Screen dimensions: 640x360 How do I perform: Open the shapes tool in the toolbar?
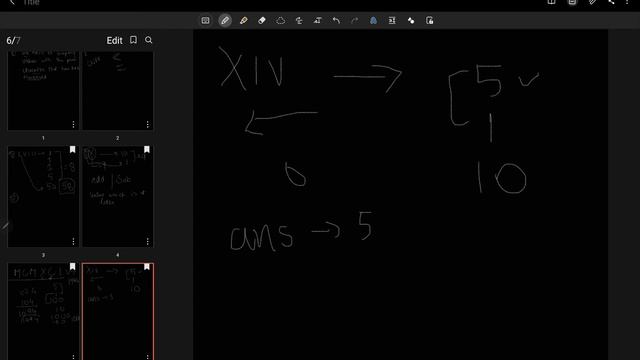(411, 20)
